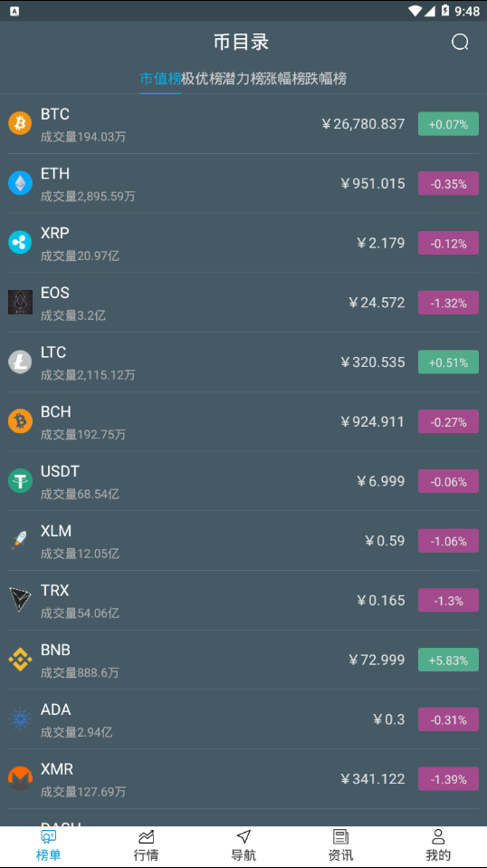
Task: Open the TRX coin row
Action: coord(243,601)
